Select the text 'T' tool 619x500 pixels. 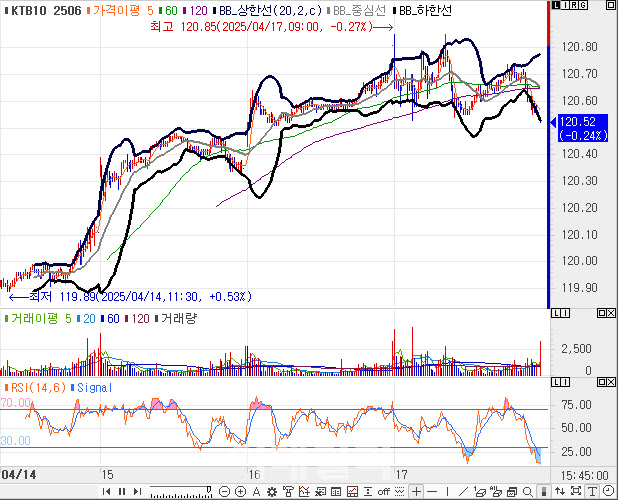tap(592, 491)
